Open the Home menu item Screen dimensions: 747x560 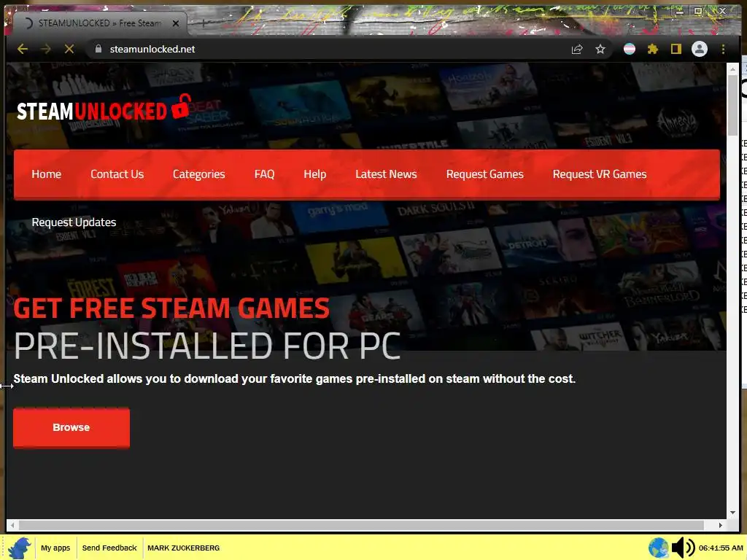pyautogui.click(x=46, y=174)
